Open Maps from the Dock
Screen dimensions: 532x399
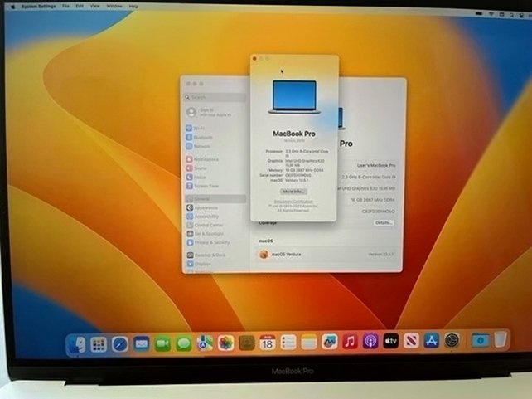click(205, 343)
